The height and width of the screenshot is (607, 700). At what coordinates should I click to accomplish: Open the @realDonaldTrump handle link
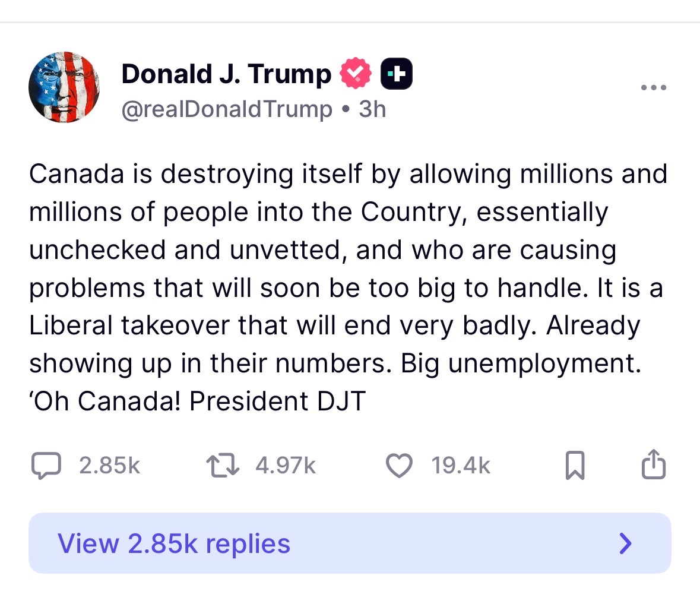227,109
